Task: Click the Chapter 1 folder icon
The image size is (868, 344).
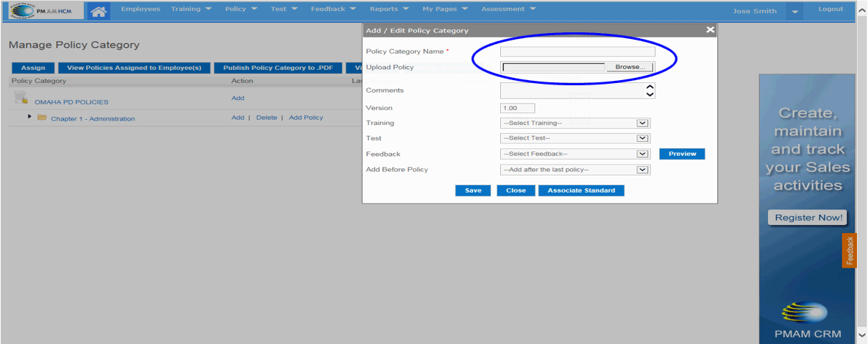Action: point(42,118)
